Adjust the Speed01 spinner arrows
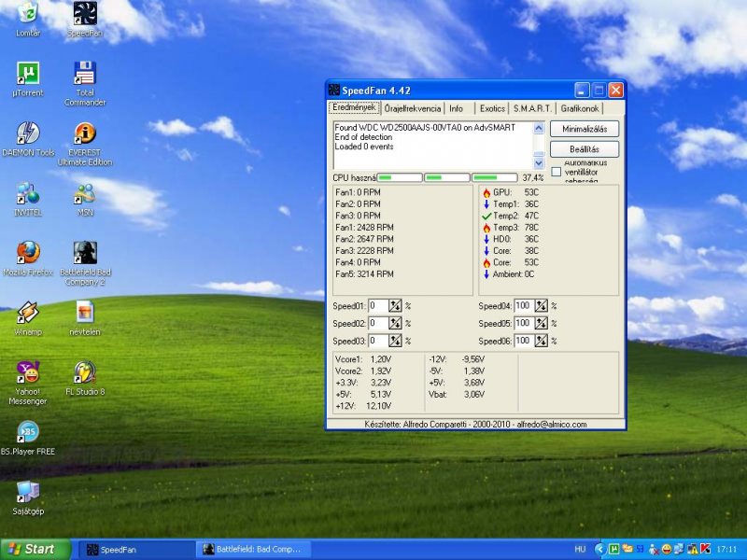Viewport: 747px width, 560px height. pos(395,306)
